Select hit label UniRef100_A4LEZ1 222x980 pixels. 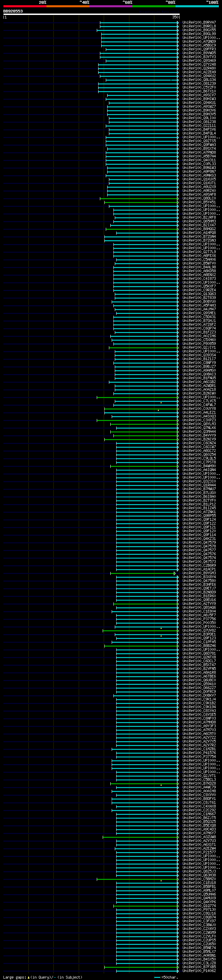pos(199,412)
